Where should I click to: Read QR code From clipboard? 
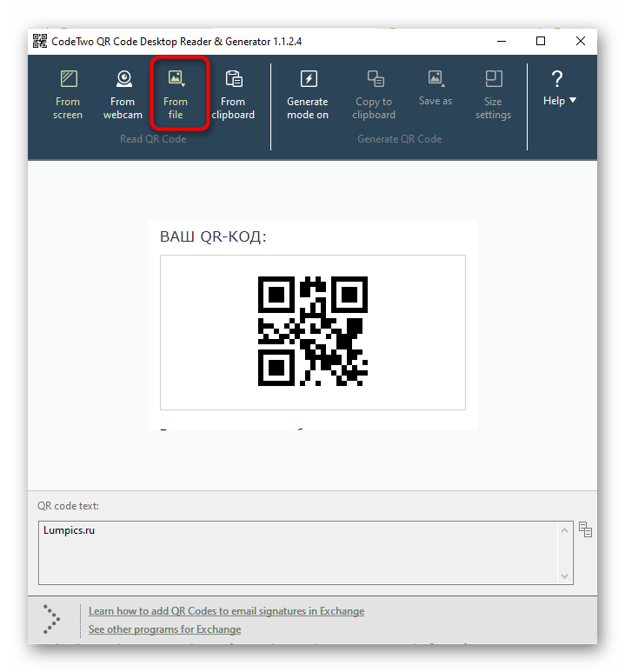coord(233,95)
